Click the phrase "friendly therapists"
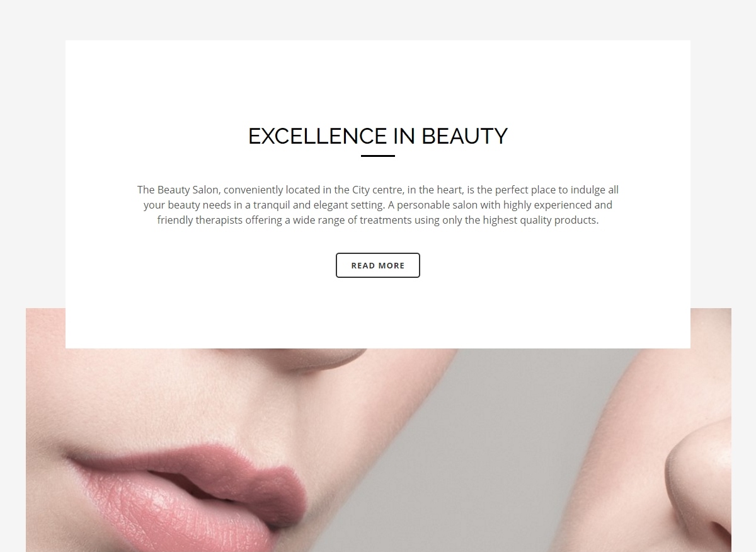 pyautogui.click(x=200, y=220)
